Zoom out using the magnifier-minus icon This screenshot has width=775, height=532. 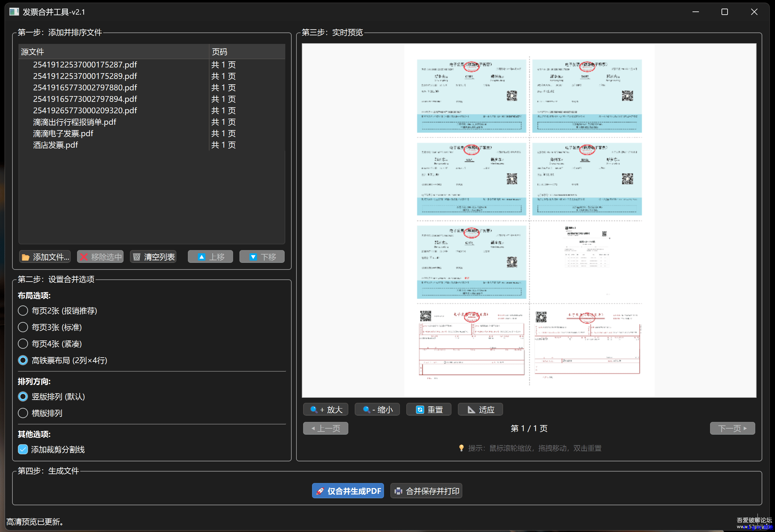[x=366, y=409]
